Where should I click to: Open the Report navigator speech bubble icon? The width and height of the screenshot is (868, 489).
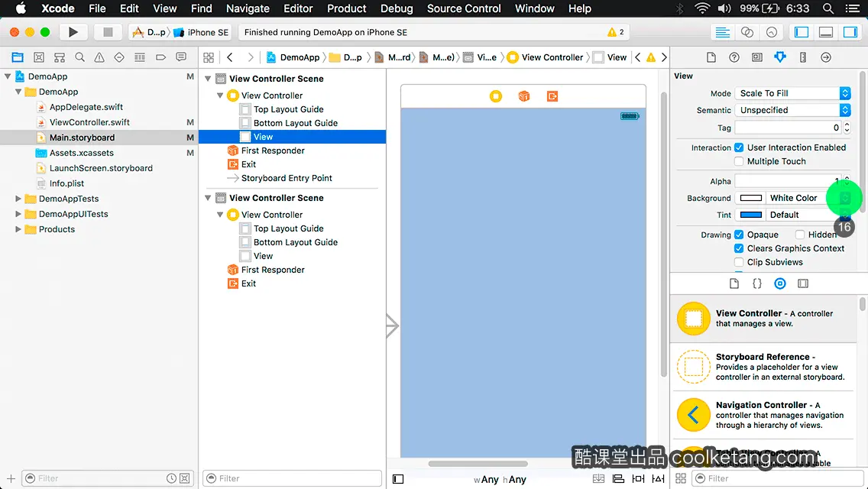181,57
